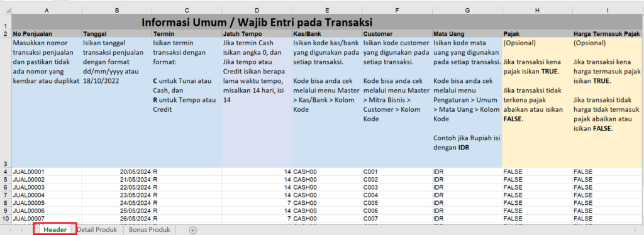Select row 7 header

click(6, 195)
